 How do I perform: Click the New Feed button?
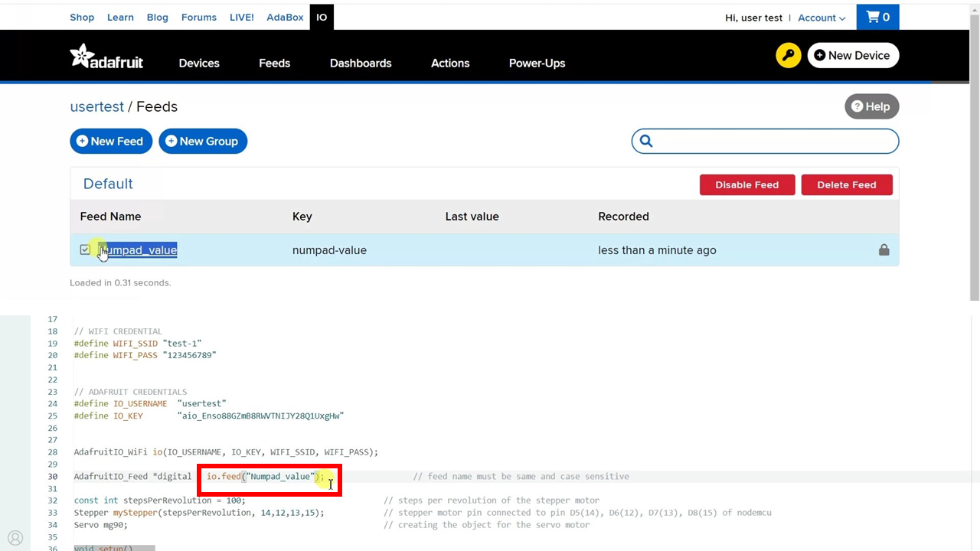111,141
